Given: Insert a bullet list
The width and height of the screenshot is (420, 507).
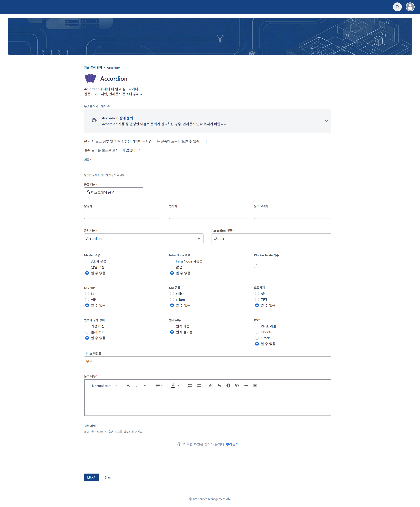Looking at the screenshot, I should 190,385.
